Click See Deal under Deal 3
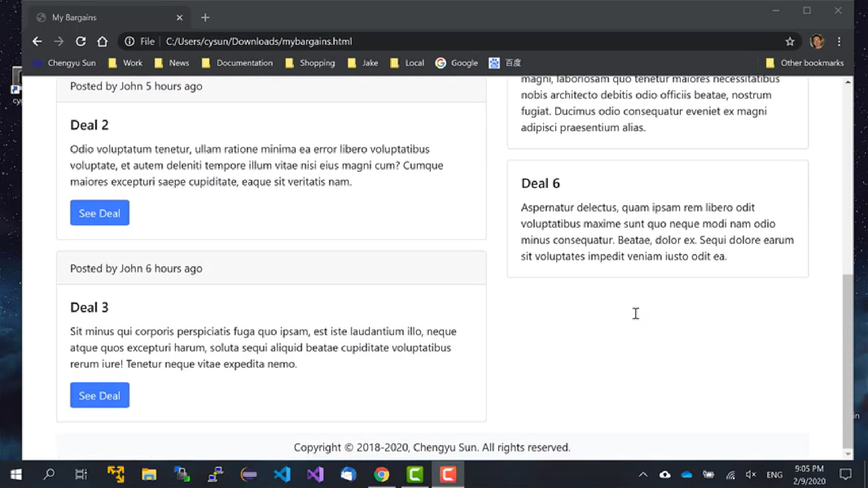868x488 pixels. (x=99, y=395)
